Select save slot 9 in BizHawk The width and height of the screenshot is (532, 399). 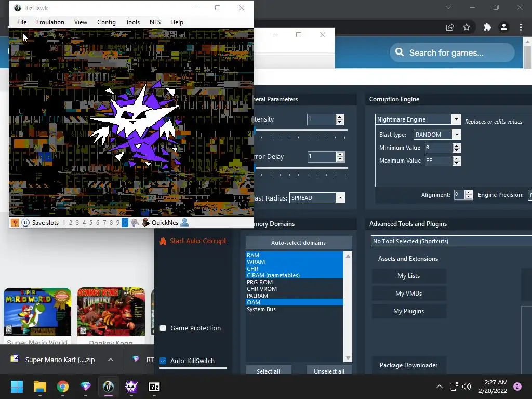[118, 223]
